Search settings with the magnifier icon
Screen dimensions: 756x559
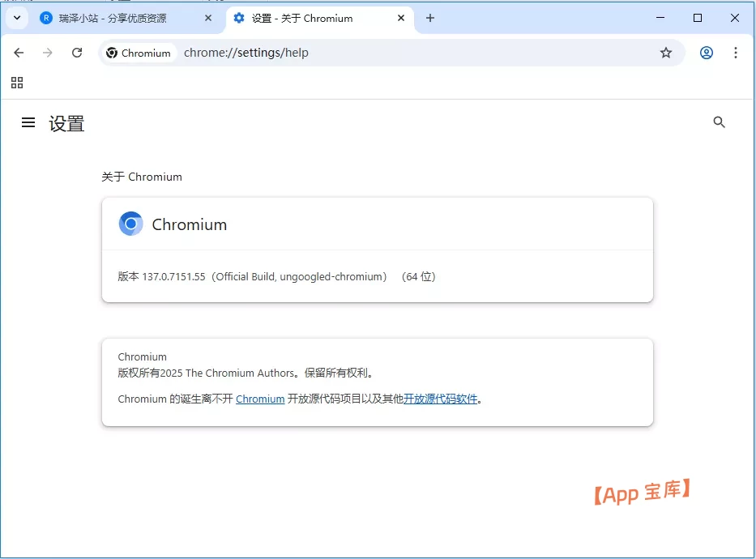click(719, 122)
